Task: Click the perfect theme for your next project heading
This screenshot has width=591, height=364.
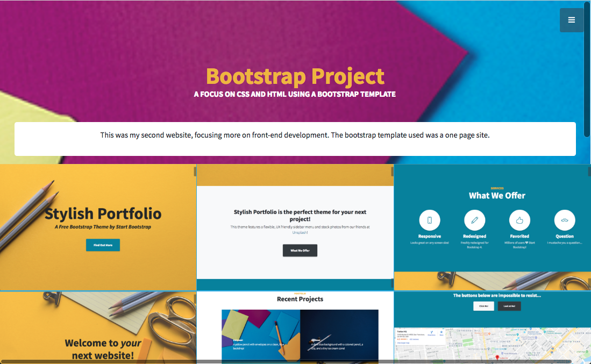Action: pyautogui.click(x=300, y=216)
